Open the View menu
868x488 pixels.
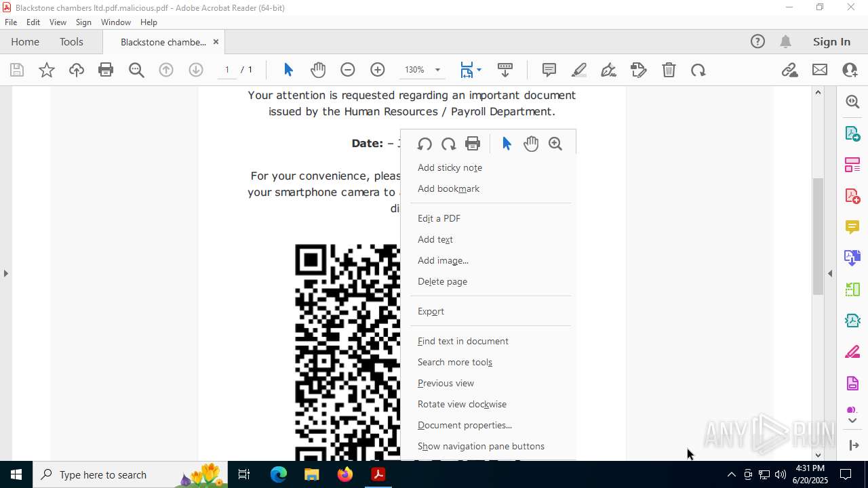pyautogui.click(x=58, y=22)
